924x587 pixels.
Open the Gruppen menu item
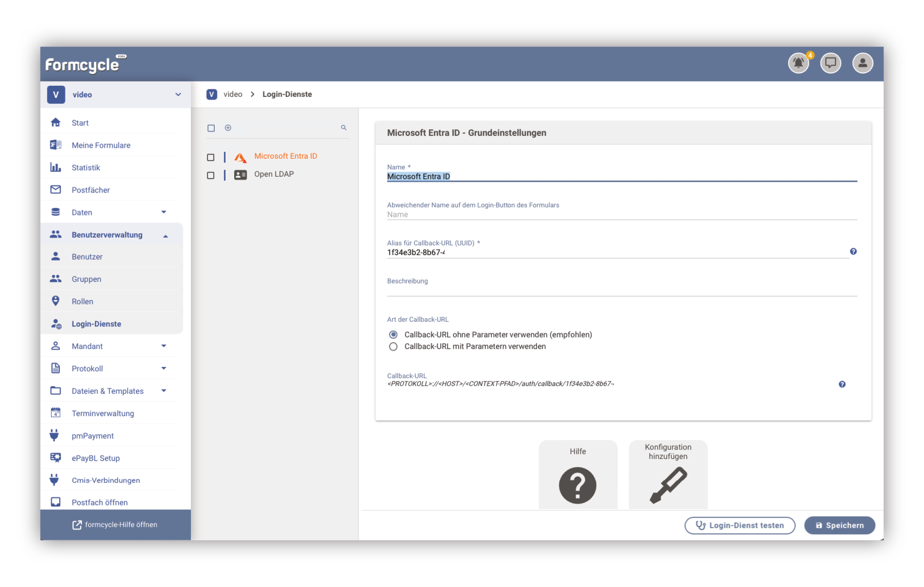tap(111, 279)
